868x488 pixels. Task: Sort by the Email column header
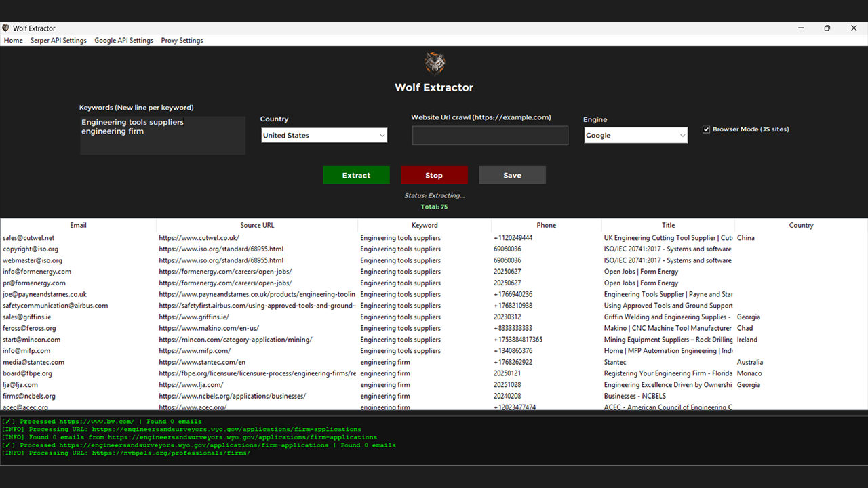click(78, 225)
